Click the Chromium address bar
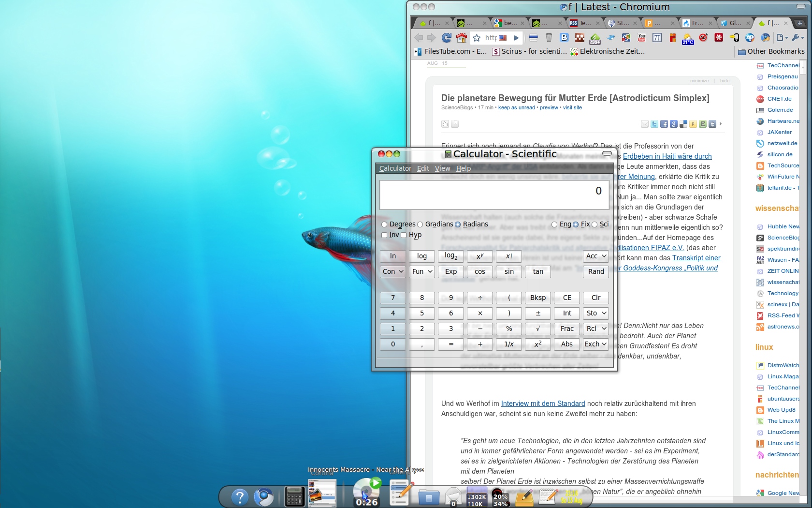 (x=490, y=38)
